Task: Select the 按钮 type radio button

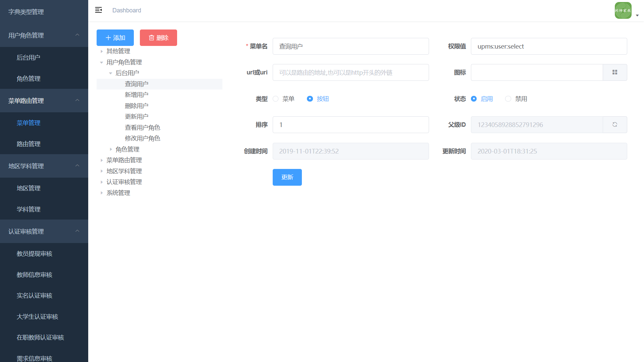Action: coord(310,99)
